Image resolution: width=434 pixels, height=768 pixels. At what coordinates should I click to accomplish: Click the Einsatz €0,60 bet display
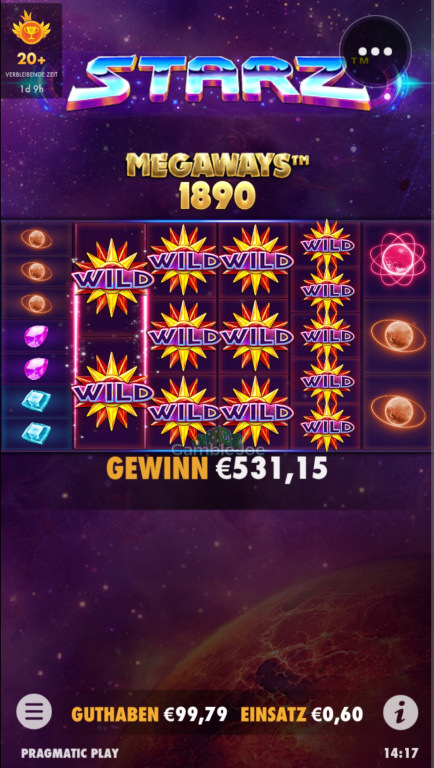[302, 714]
